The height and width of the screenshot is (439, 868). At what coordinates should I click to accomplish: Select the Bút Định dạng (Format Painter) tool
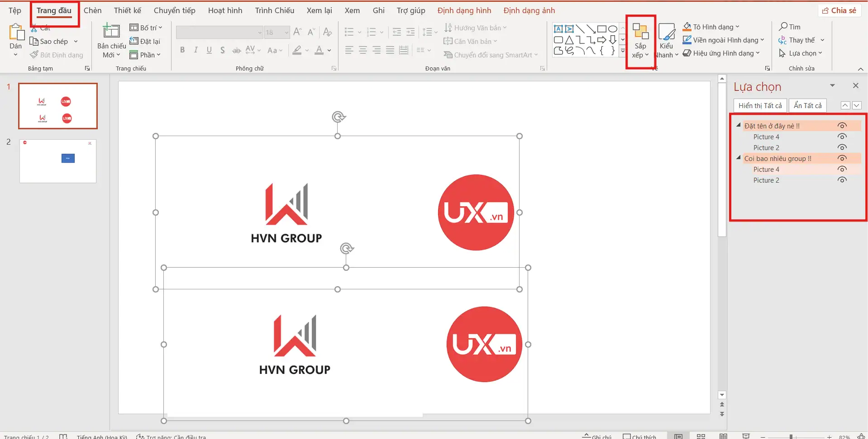(56, 55)
